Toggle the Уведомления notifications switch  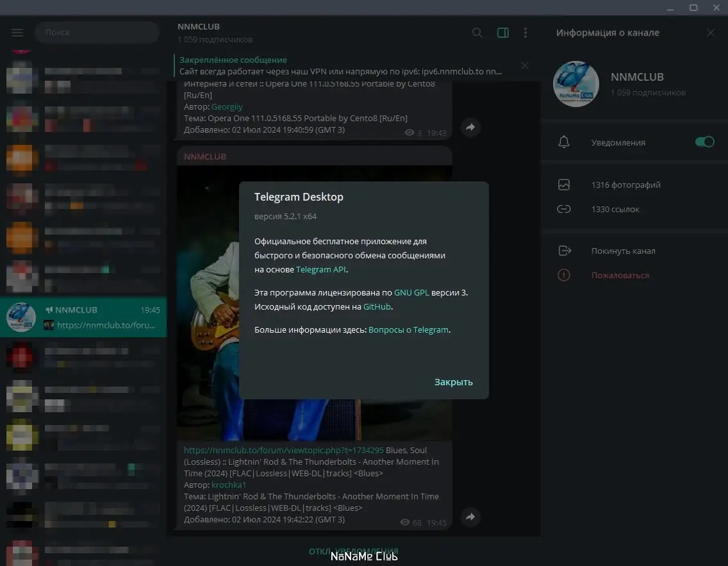point(704,142)
